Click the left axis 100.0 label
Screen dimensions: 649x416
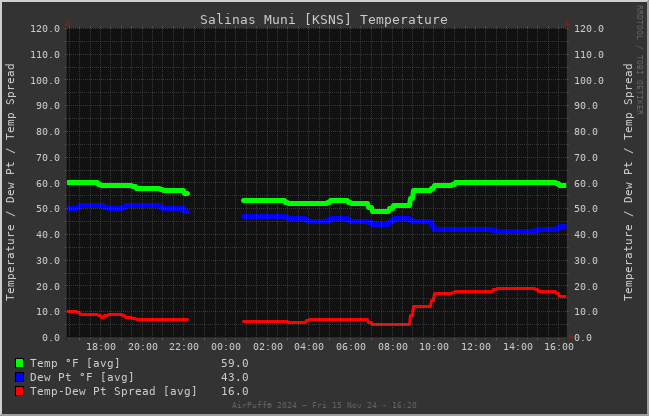(45, 80)
